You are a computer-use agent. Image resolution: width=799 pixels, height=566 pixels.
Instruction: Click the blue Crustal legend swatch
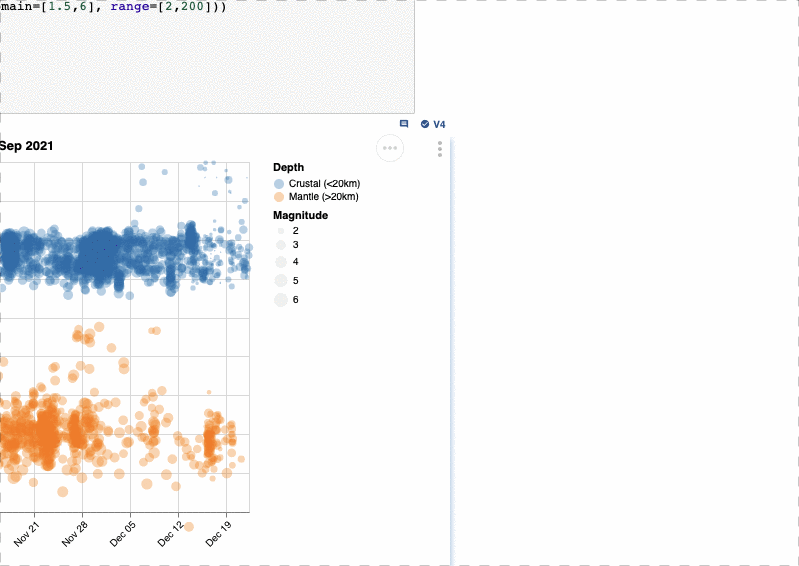pos(279,184)
